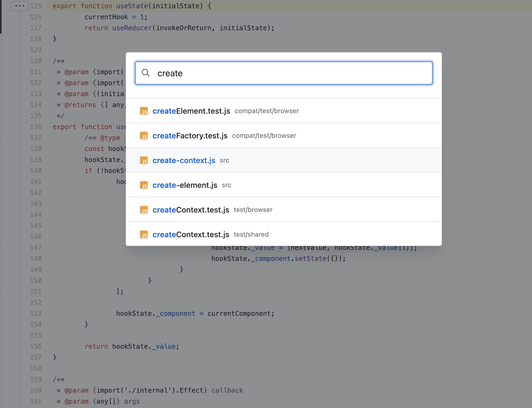Viewport: 532px width, 408px height.
Task: Click the JS icon beside createFactory.test.js
Action: pos(144,136)
